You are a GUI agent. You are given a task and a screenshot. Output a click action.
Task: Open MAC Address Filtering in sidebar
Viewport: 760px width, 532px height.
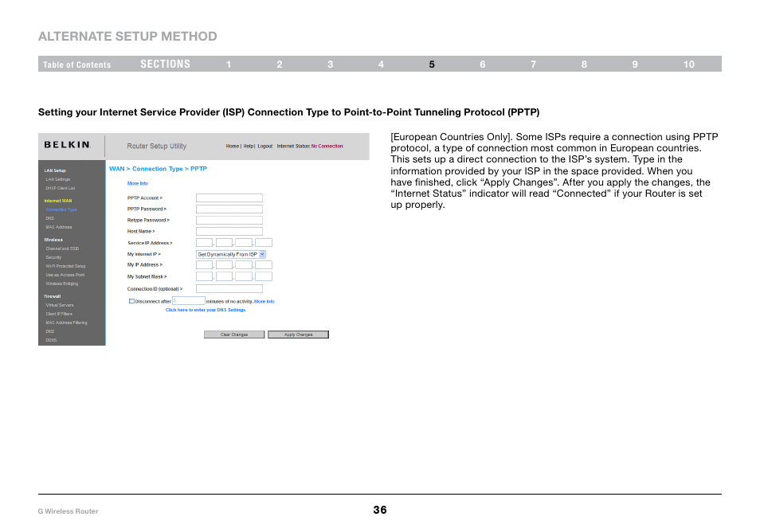(x=66, y=323)
